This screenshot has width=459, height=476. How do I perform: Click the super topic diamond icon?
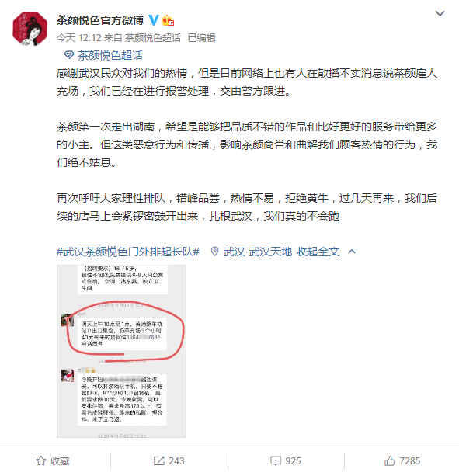69,55
